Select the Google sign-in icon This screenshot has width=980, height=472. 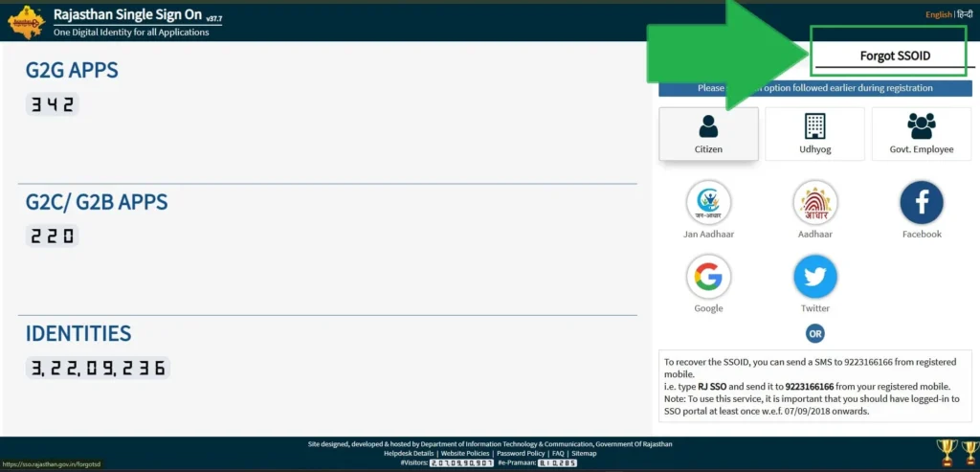[x=708, y=278]
